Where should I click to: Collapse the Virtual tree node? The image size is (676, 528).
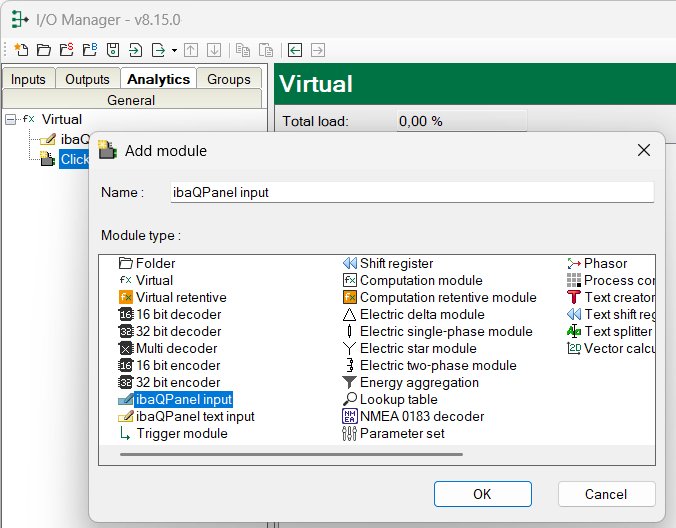[10, 119]
